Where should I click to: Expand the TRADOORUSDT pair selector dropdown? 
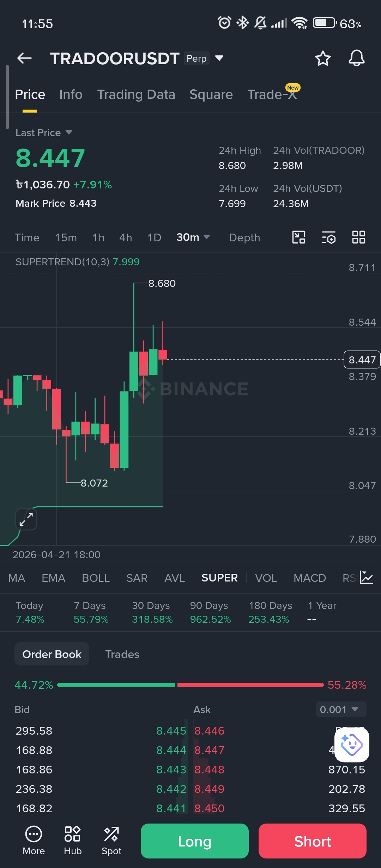point(219,58)
